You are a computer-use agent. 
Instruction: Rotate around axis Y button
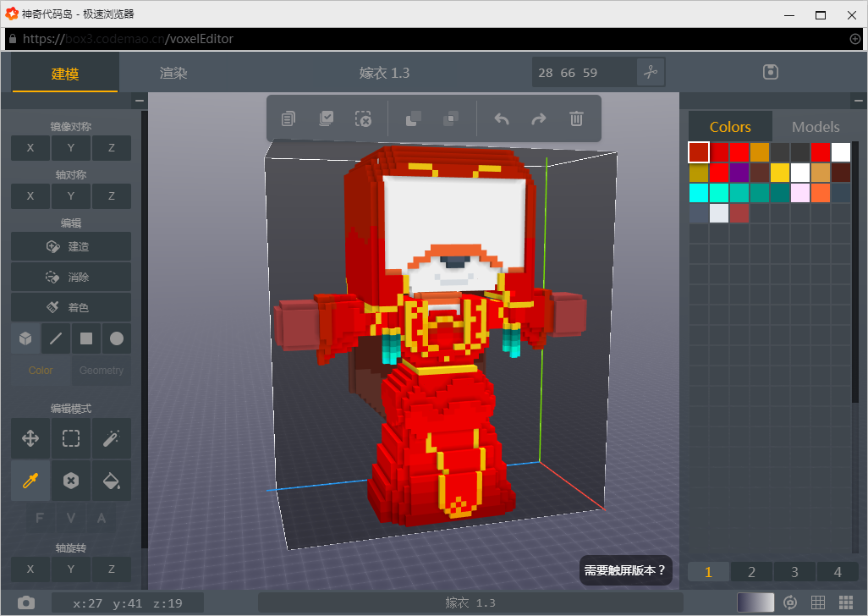(x=71, y=569)
